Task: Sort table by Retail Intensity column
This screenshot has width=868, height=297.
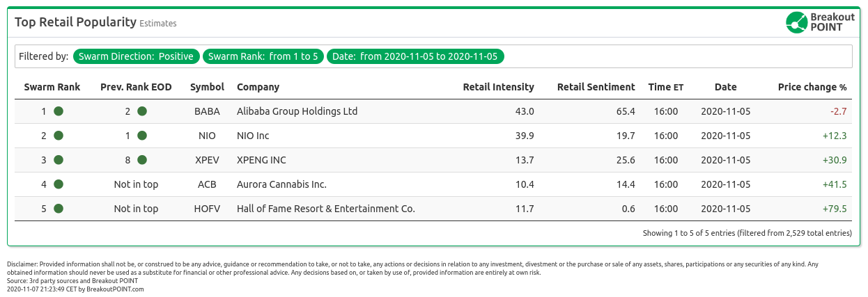Action: point(498,87)
